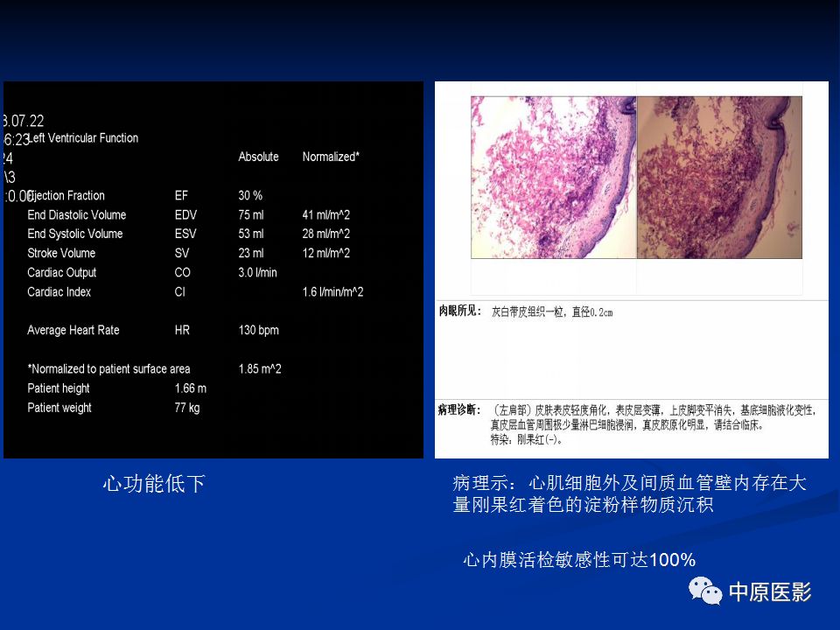The width and height of the screenshot is (840, 630).
Task: Click '*Normalized to patient surface area' note
Action: [x=108, y=369]
